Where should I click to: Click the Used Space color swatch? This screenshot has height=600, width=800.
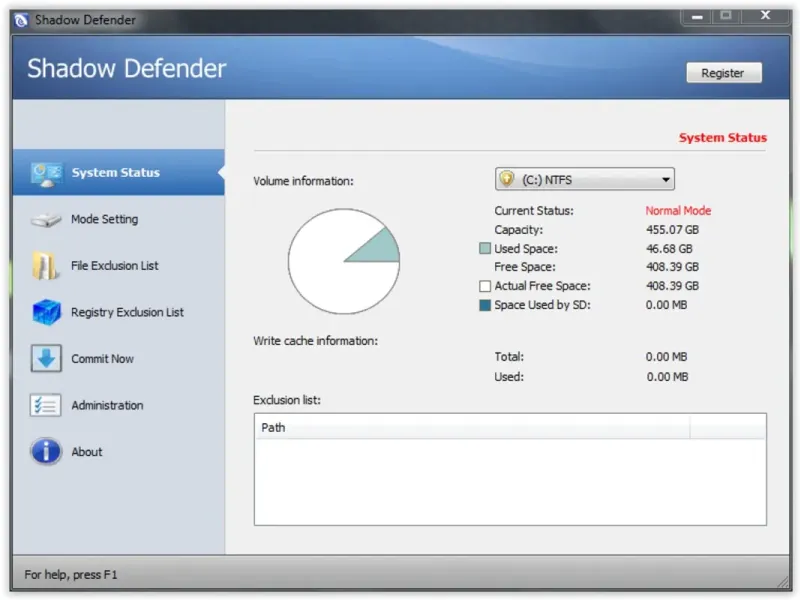[x=485, y=248]
